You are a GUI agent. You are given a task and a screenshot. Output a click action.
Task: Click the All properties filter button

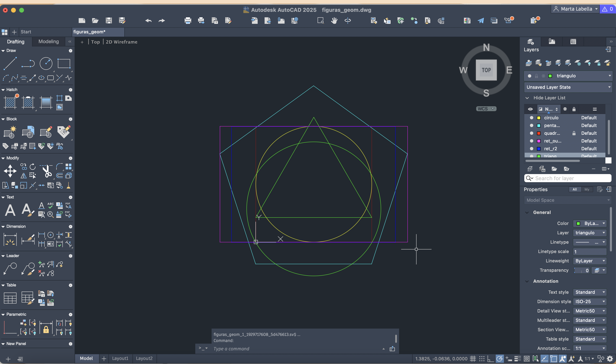point(574,189)
